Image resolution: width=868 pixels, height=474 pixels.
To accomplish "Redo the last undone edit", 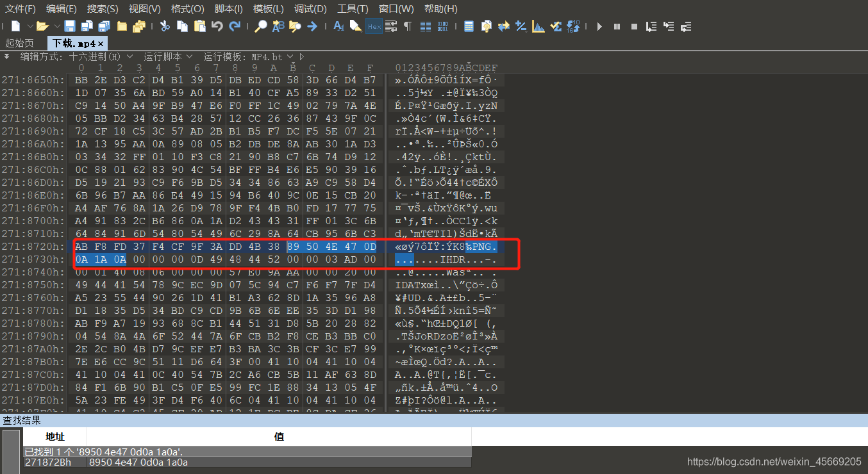I will click(x=235, y=26).
